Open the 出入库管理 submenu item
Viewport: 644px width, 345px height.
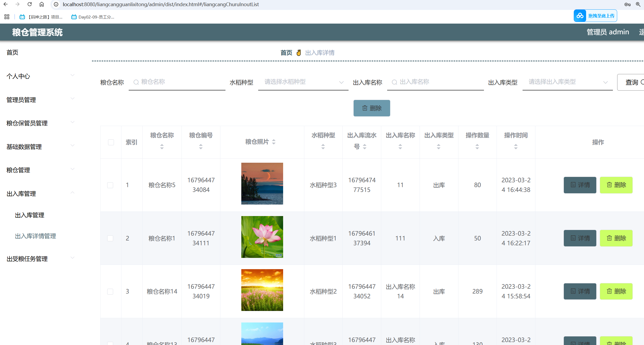point(30,215)
